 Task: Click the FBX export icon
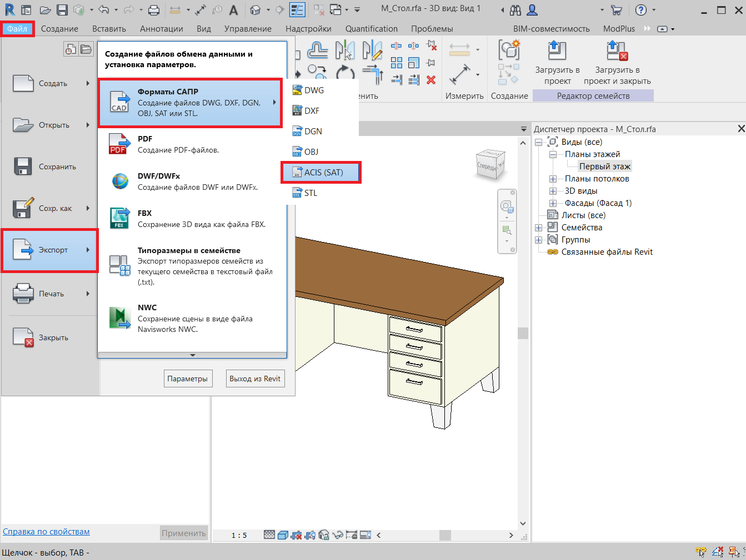tap(119, 218)
